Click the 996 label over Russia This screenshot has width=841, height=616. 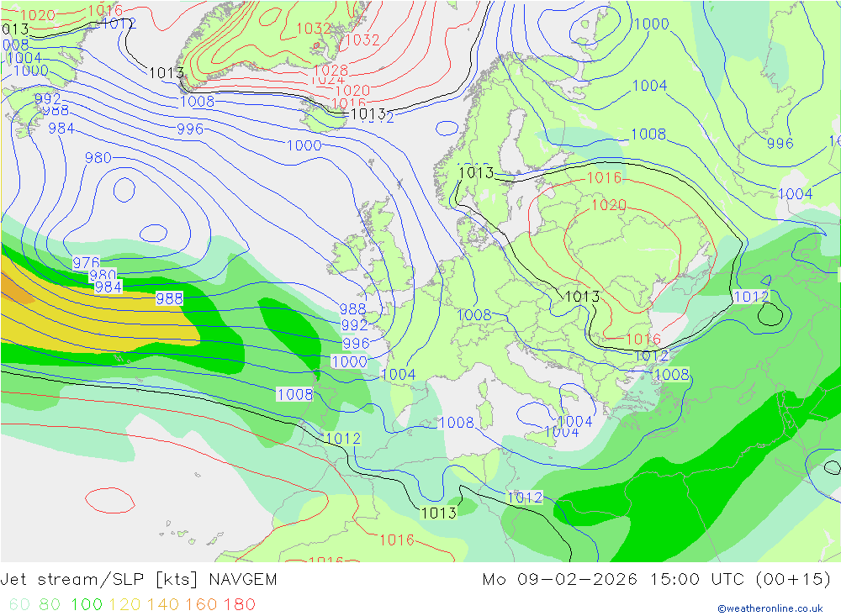(780, 143)
